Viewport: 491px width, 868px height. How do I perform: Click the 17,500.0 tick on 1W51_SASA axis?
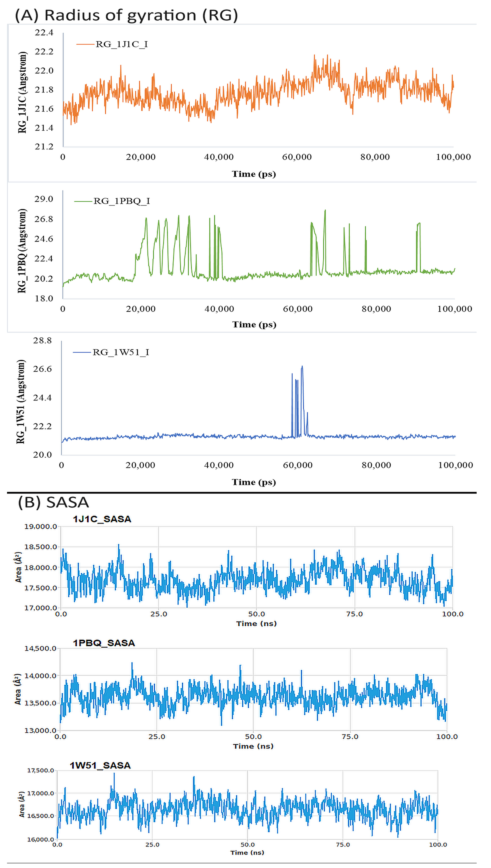[x=40, y=770]
